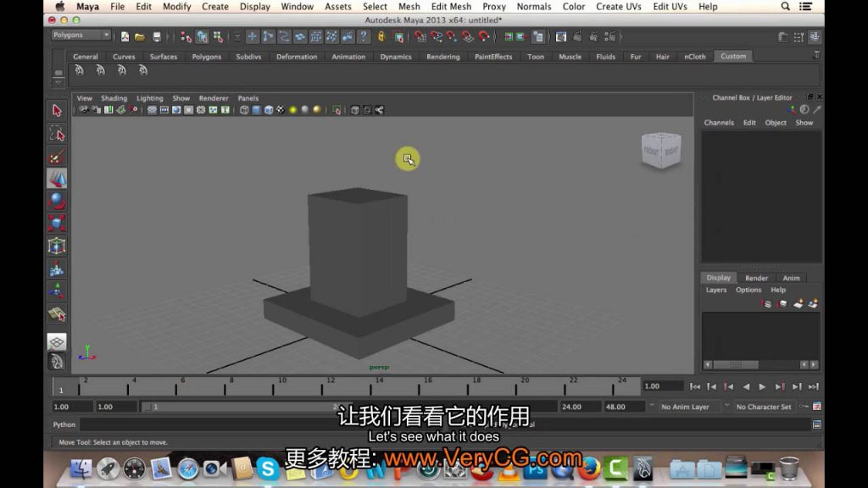Screen dimensions: 868x488
Task: Activate the Scale tool
Action: click(x=57, y=224)
